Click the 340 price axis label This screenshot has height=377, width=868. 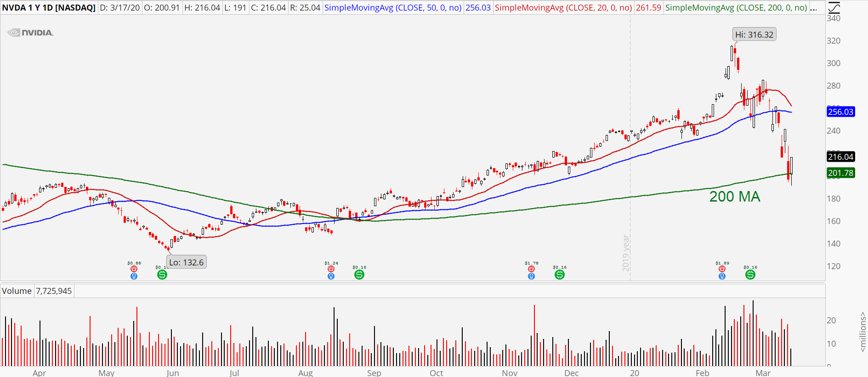coord(834,18)
